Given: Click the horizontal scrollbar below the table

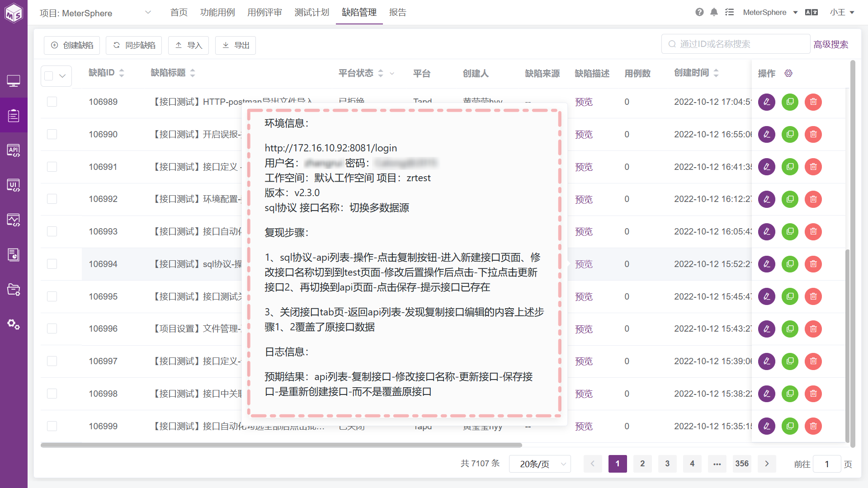Looking at the screenshot, I should pos(281,445).
